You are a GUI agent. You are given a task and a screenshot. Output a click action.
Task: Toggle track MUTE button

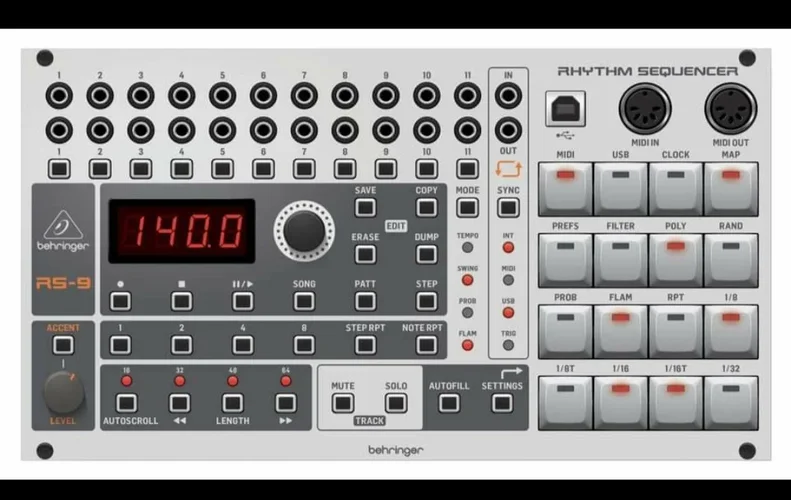click(x=343, y=403)
